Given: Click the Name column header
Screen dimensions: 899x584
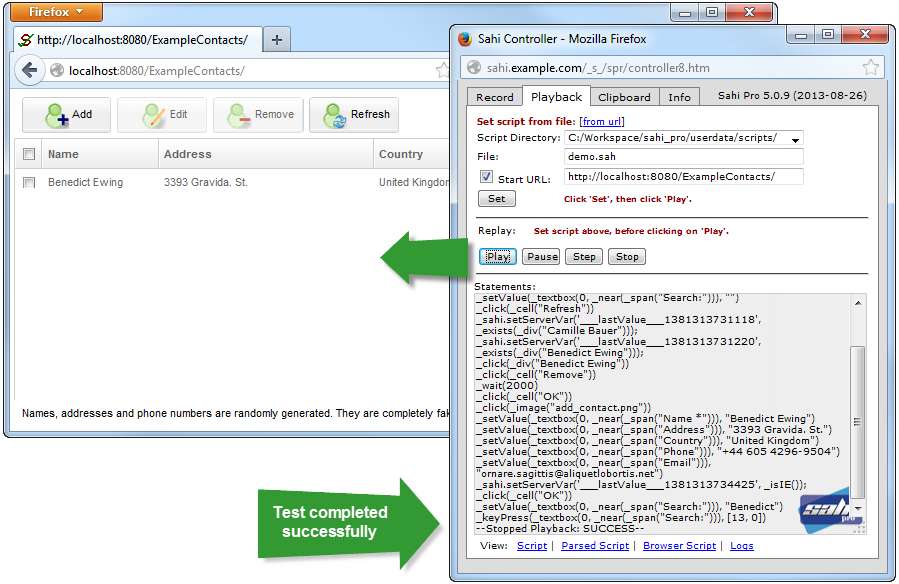Looking at the screenshot, I should [99, 154].
